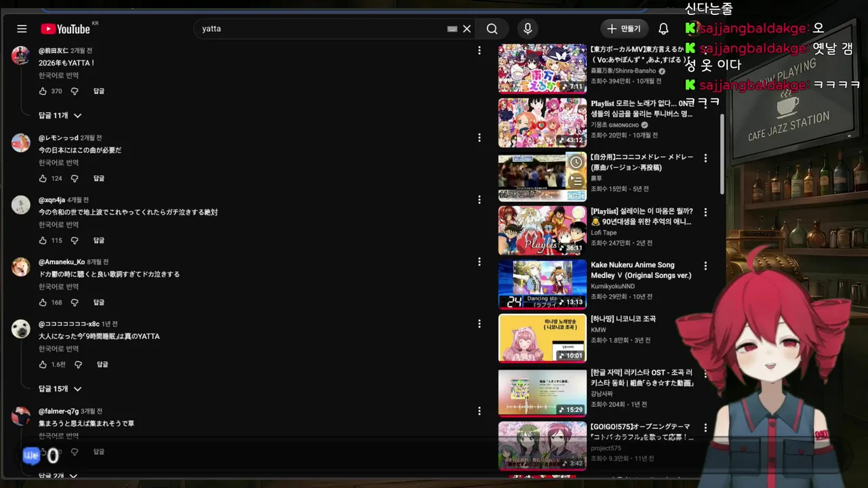The image size is (868, 488).
Task: Open the notifications bell
Action: click(663, 28)
